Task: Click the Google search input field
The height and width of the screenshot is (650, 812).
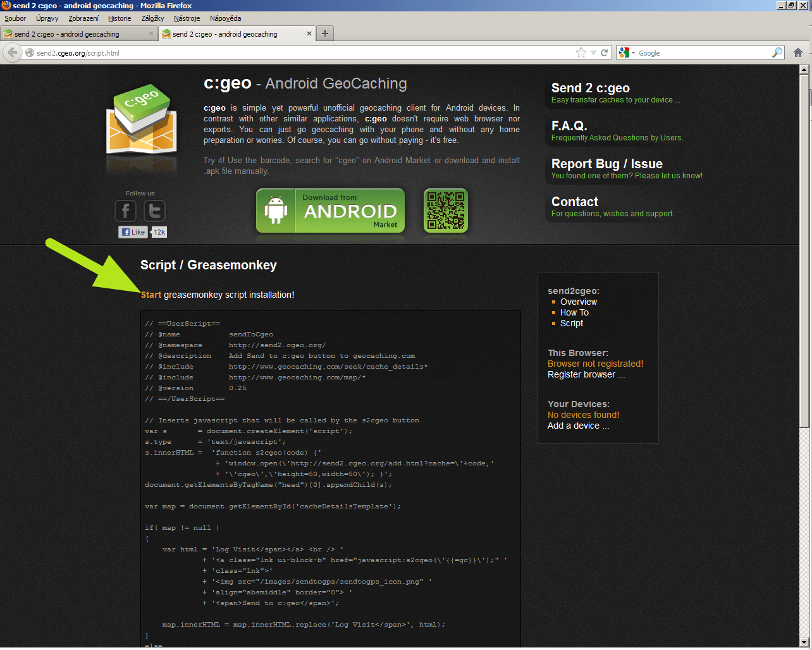Action: [704, 53]
